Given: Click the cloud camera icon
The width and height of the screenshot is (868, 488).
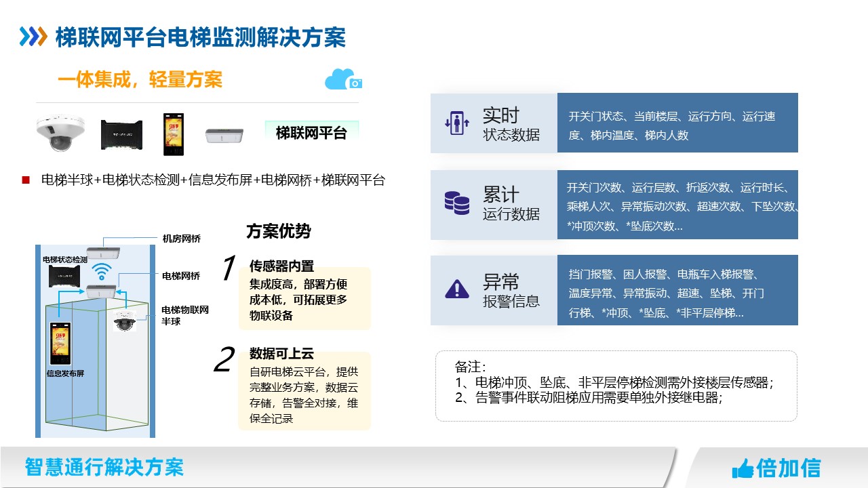Looking at the screenshot, I should (x=343, y=79).
